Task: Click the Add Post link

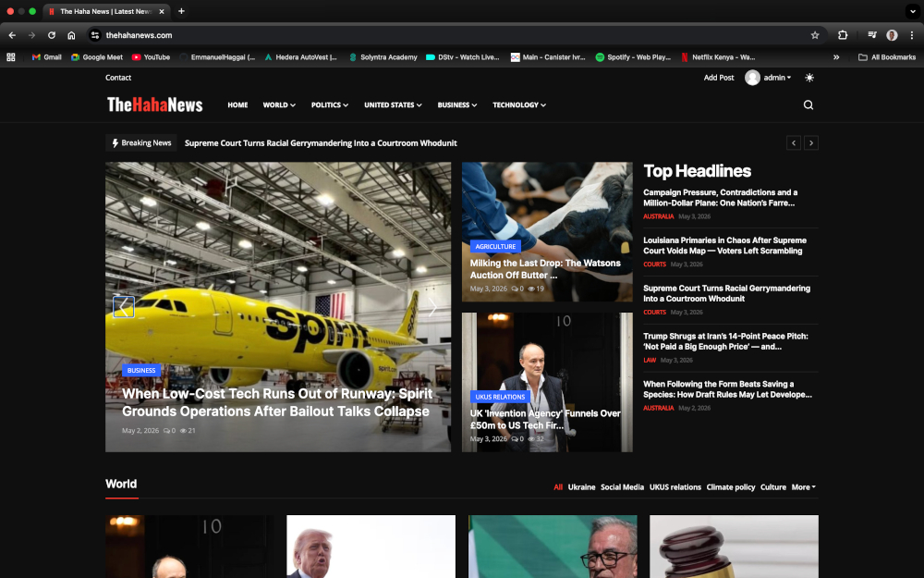Action: point(719,78)
